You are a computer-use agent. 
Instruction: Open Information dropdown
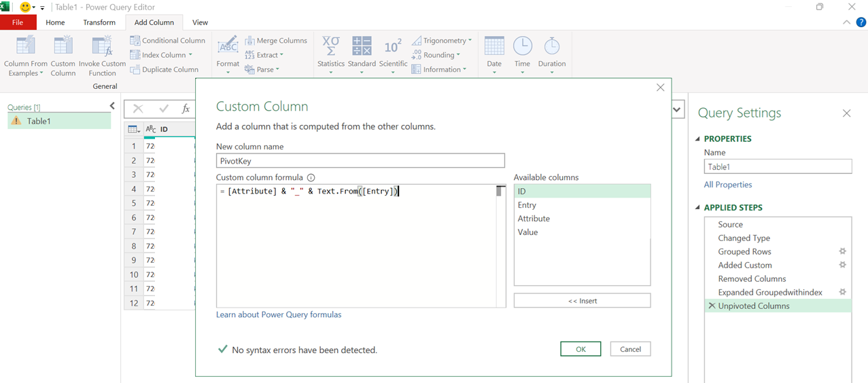(x=439, y=69)
